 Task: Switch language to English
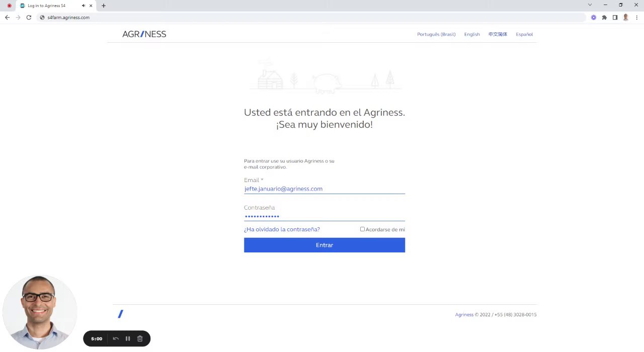pyautogui.click(x=472, y=34)
